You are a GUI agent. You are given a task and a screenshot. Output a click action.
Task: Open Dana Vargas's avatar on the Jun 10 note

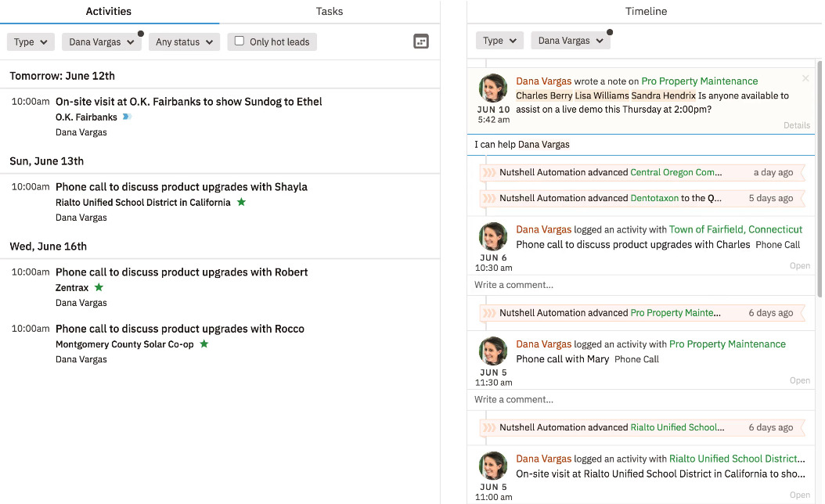[x=492, y=88]
